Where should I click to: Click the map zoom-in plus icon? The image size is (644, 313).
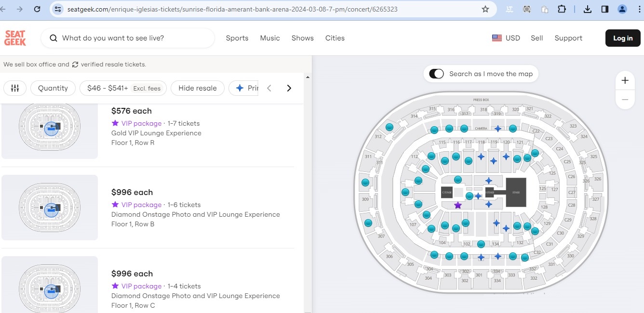(x=625, y=80)
